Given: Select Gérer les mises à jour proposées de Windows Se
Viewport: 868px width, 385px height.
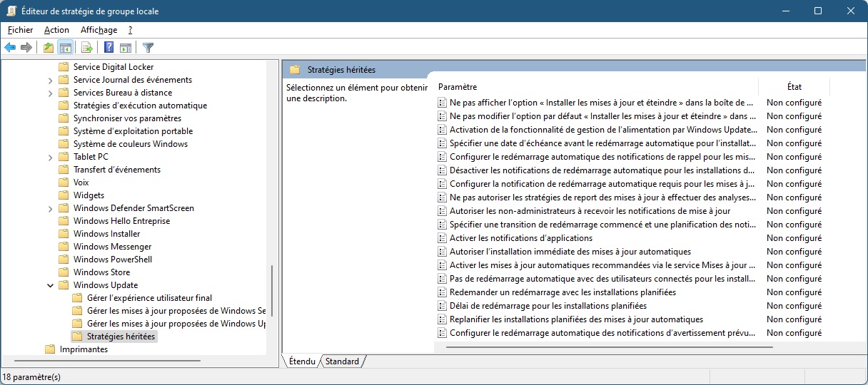Looking at the screenshot, I should (x=176, y=311).
